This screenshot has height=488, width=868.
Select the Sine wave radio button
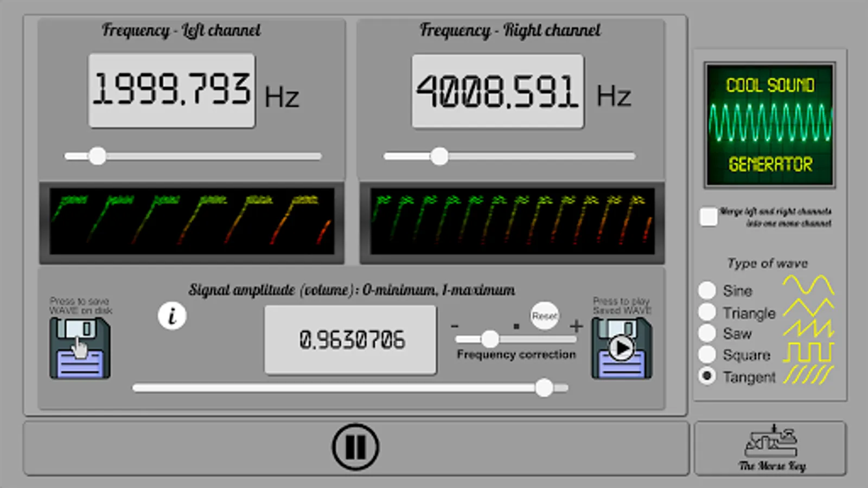coord(707,290)
